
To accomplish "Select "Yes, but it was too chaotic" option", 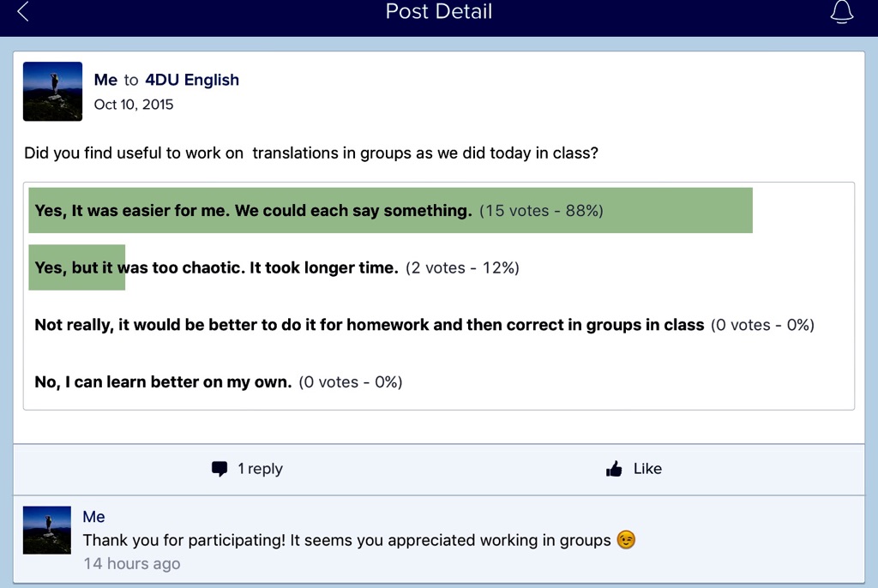I will click(x=216, y=267).
